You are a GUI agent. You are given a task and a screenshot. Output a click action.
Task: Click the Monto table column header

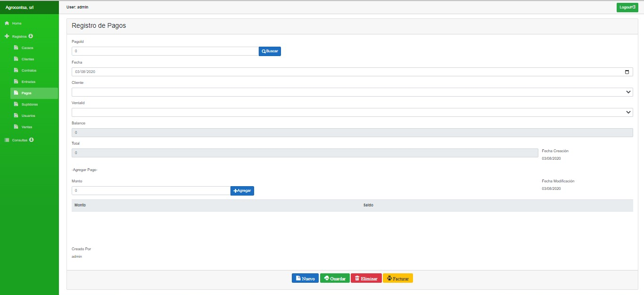click(x=80, y=205)
